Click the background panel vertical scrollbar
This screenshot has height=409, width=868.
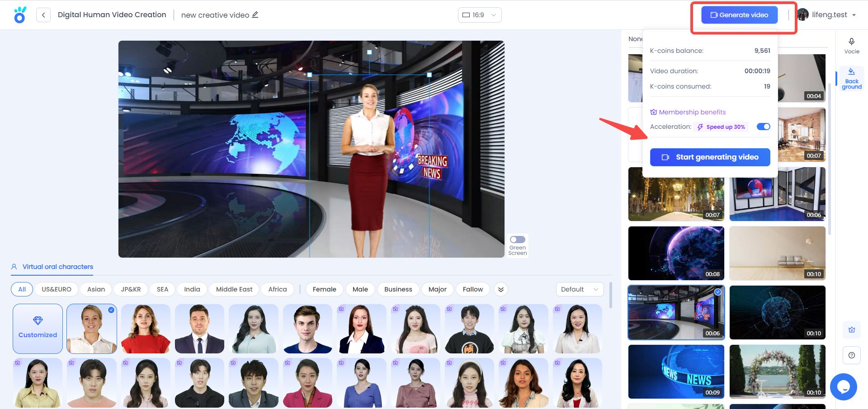click(830, 158)
